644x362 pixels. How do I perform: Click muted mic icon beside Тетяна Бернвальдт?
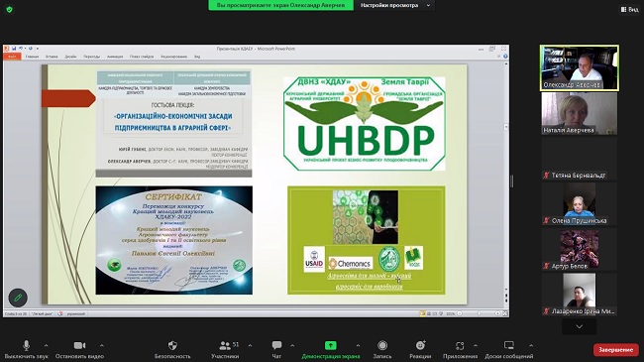(546, 176)
